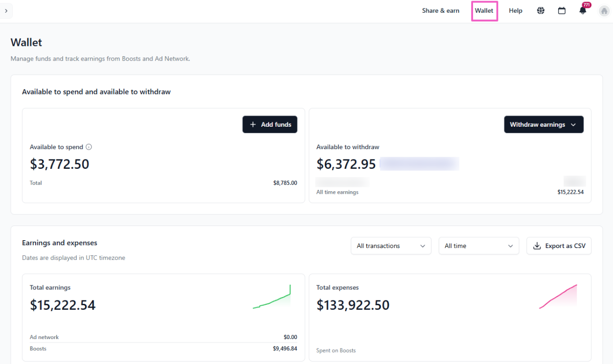Click the download icon on Export as CSV
This screenshot has height=364, width=613.
tap(537, 246)
